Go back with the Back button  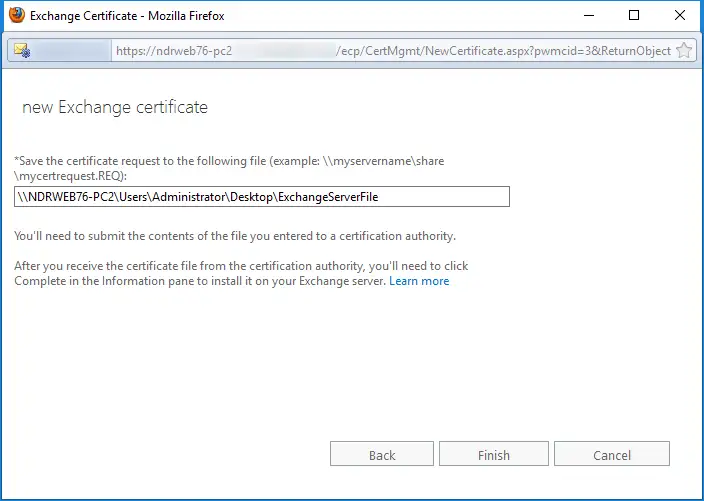[382, 454]
